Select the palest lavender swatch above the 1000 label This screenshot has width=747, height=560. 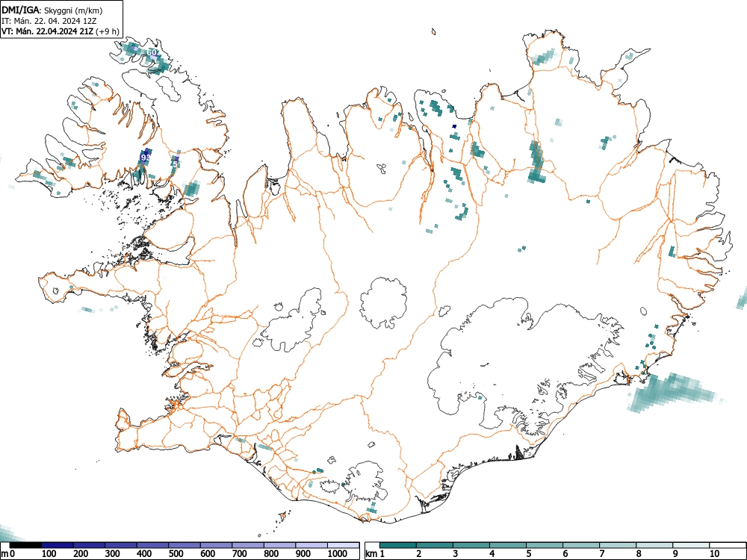(344, 545)
